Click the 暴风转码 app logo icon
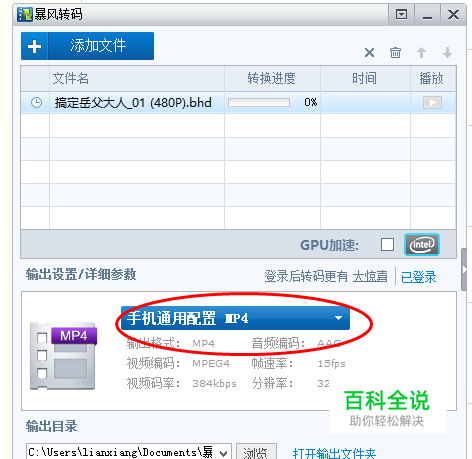The width and height of the screenshot is (472, 459). [25, 14]
